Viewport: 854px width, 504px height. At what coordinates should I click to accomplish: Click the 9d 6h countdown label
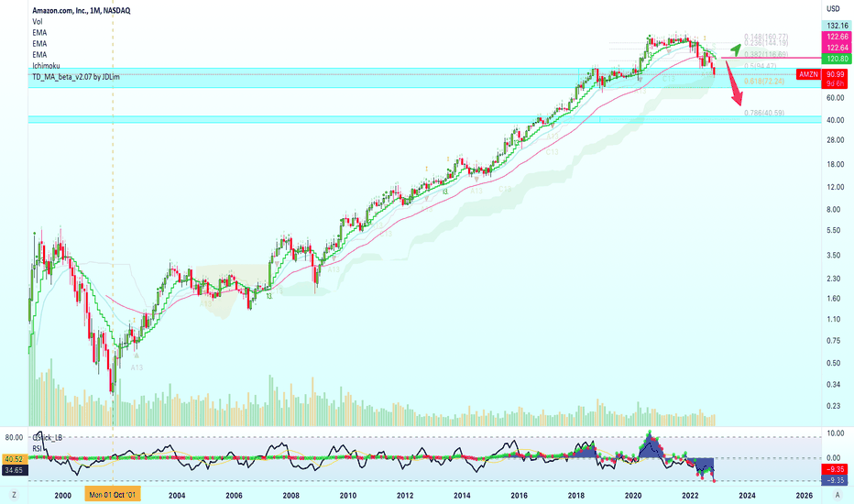click(x=836, y=83)
